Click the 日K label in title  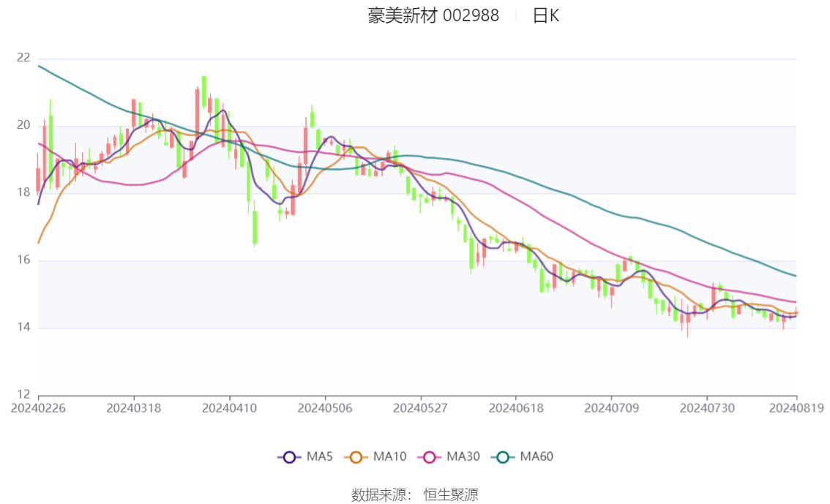[546, 16]
